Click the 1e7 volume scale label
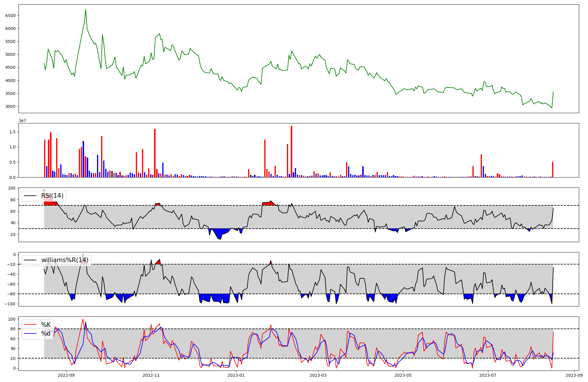 click(x=23, y=121)
